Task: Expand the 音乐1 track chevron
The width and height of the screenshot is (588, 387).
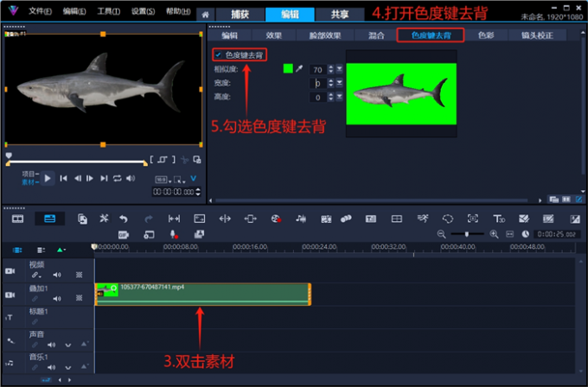Action: [x=67, y=368]
